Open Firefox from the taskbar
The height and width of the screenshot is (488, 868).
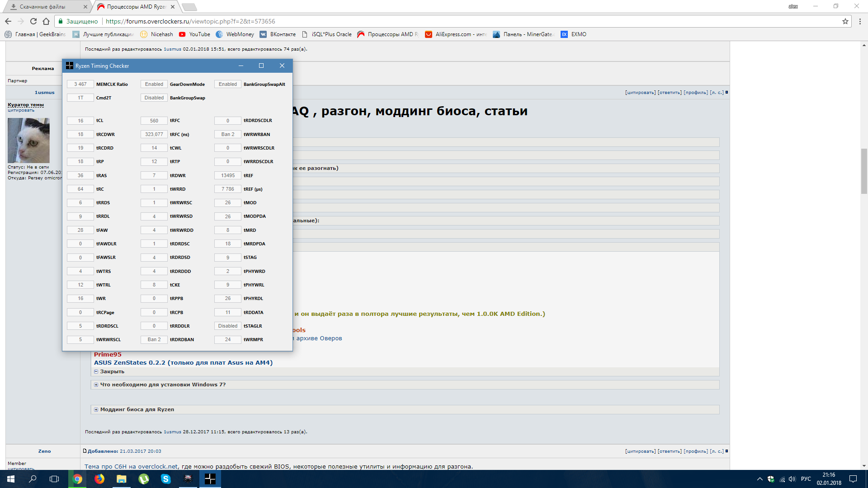[x=99, y=479]
